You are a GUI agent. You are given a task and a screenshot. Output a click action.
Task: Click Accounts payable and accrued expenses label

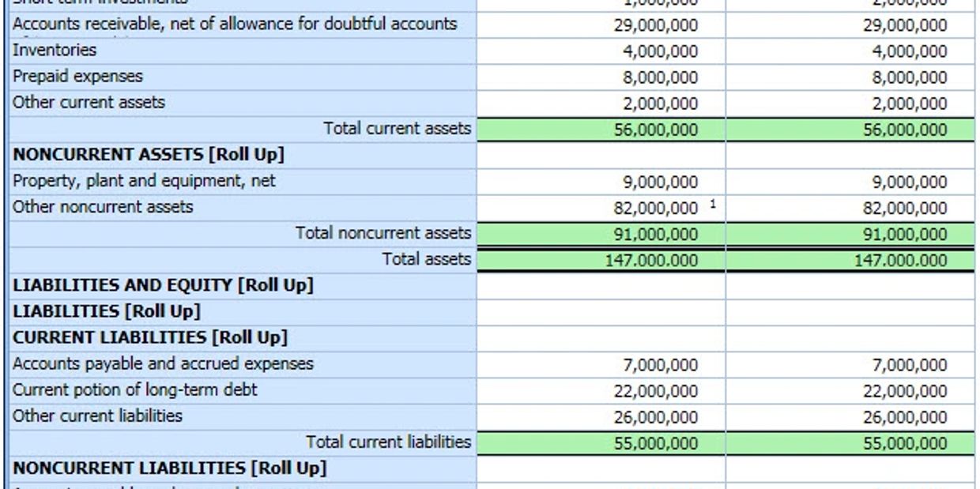coord(163,363)
